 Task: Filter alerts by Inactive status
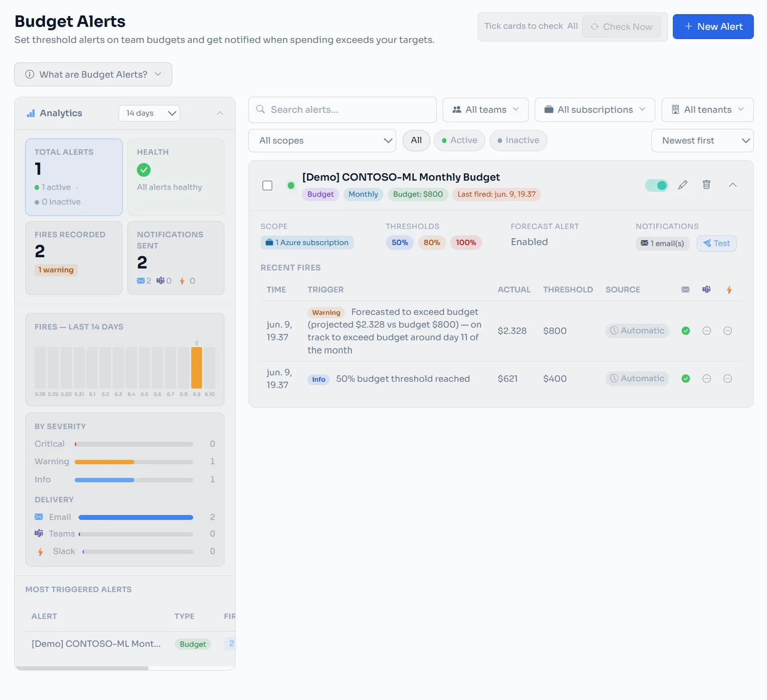518,141
